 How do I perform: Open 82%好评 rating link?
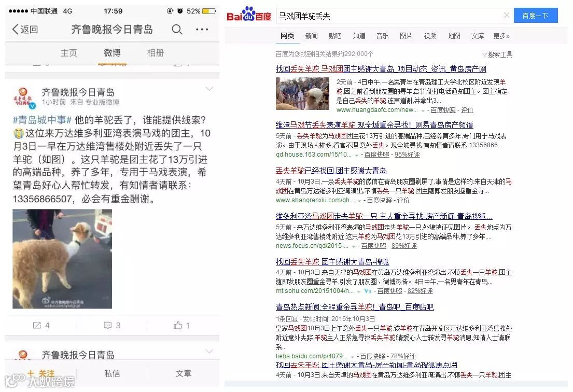[x=420, y=291]
